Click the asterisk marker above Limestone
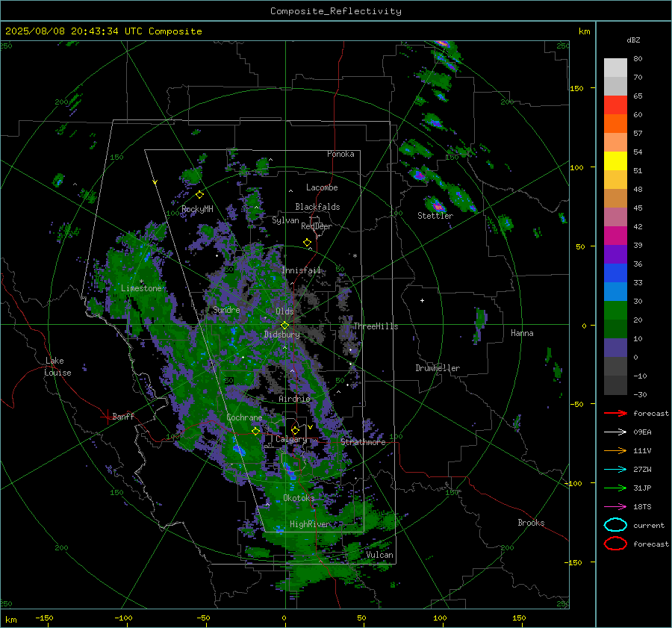672x628 pixels. tap(141, 282)
